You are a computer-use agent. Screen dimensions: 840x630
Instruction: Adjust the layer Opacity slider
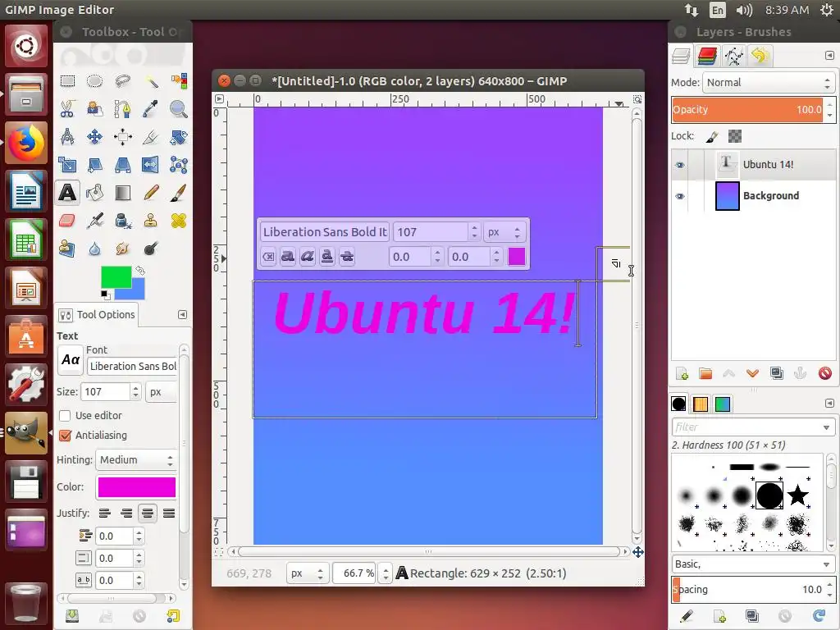click(747, 110)
